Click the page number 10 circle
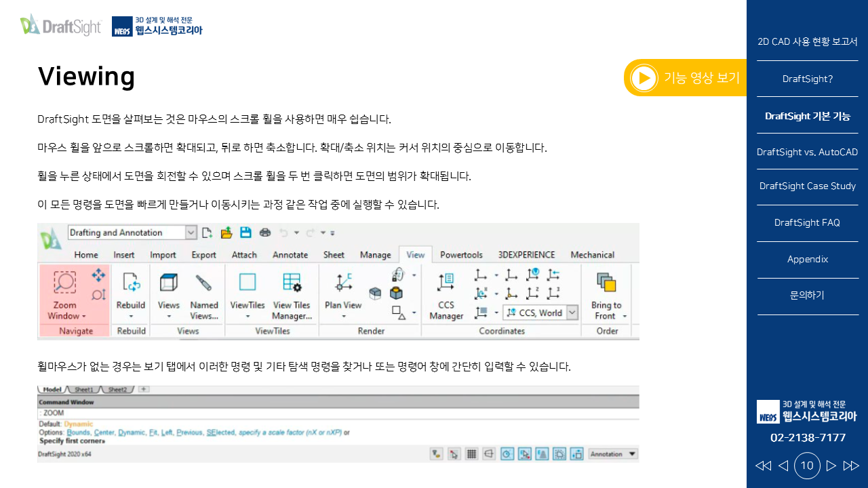868x488 pixels. (807, 466)
